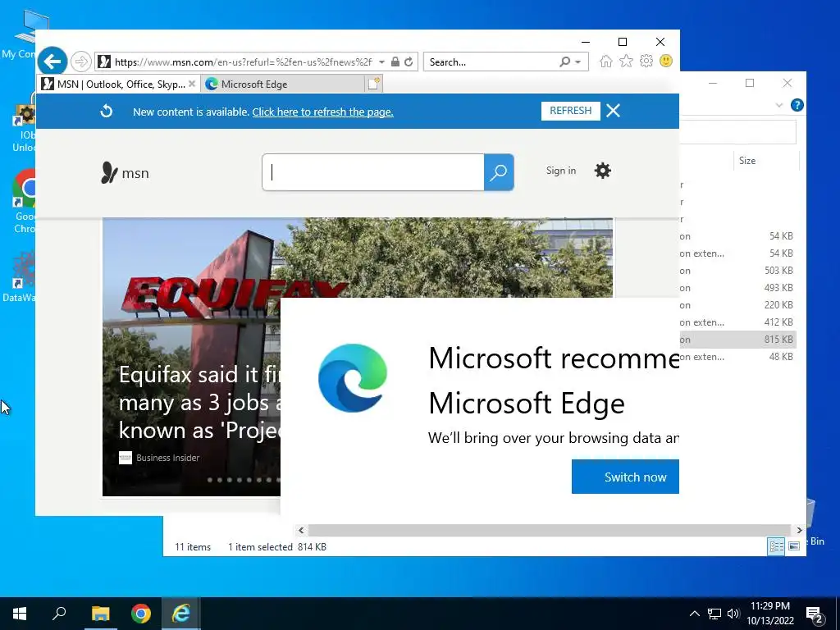840x630 pixels.
Task: Select the file row sized 220 KB
Action: tap(738, 305)
